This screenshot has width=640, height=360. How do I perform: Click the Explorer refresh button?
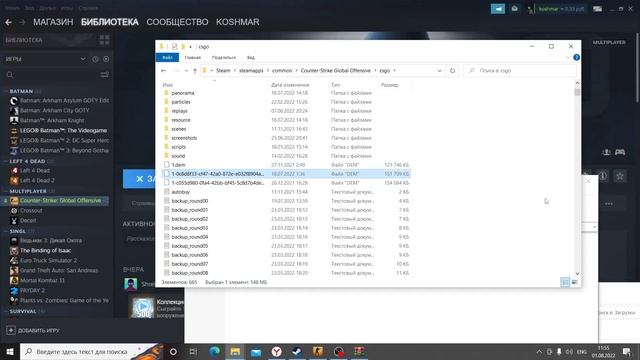click(452, 71)
